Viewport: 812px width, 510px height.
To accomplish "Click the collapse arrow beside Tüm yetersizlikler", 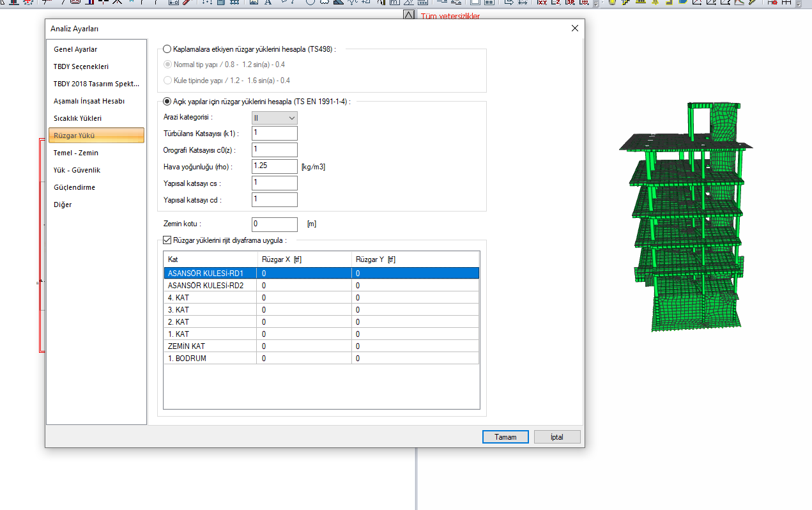I will [410, 15].
